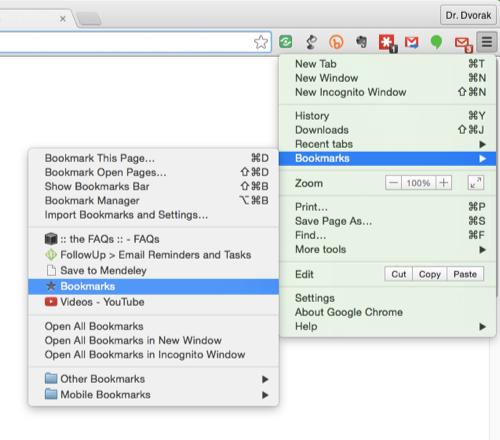Open the red asterisk LastPass extension
500x440 pixels.
click(x=387, y=43)
